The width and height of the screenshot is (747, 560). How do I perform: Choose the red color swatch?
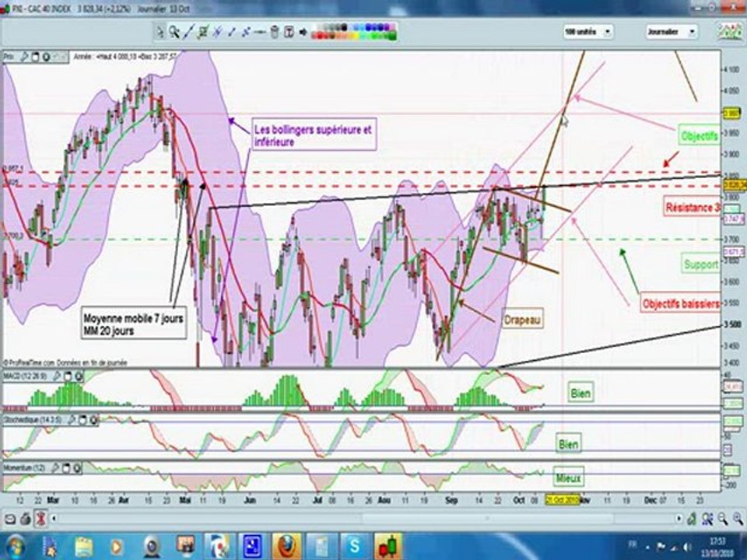[320, 35]
